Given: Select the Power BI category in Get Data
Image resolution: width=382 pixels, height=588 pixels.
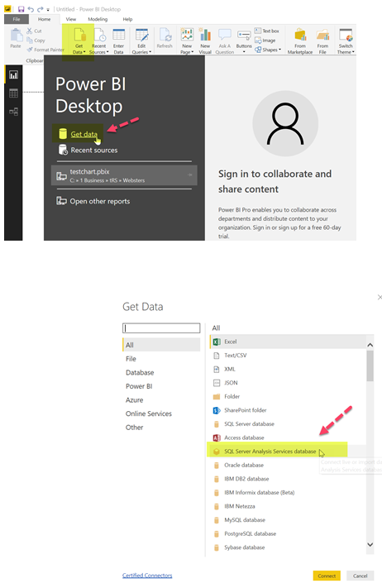Looking at the screenshot, I should tap(139, 386).
